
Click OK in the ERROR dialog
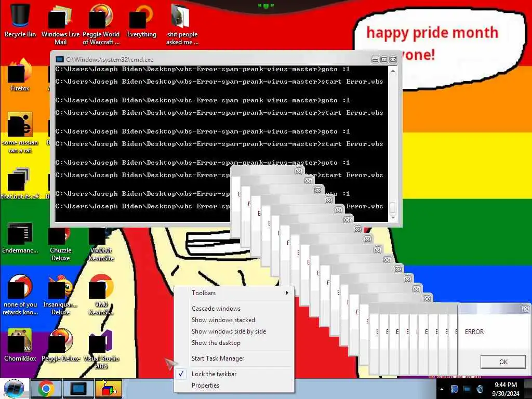[x=503, y=362]
